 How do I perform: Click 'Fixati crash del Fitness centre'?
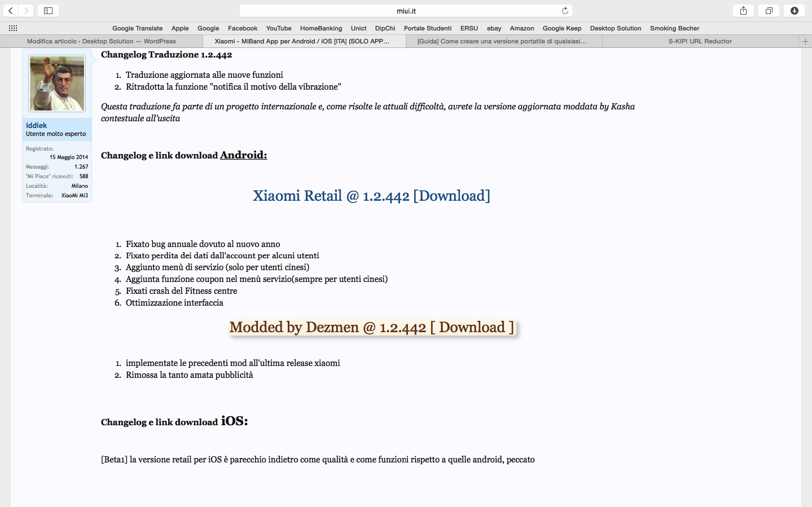181,291
